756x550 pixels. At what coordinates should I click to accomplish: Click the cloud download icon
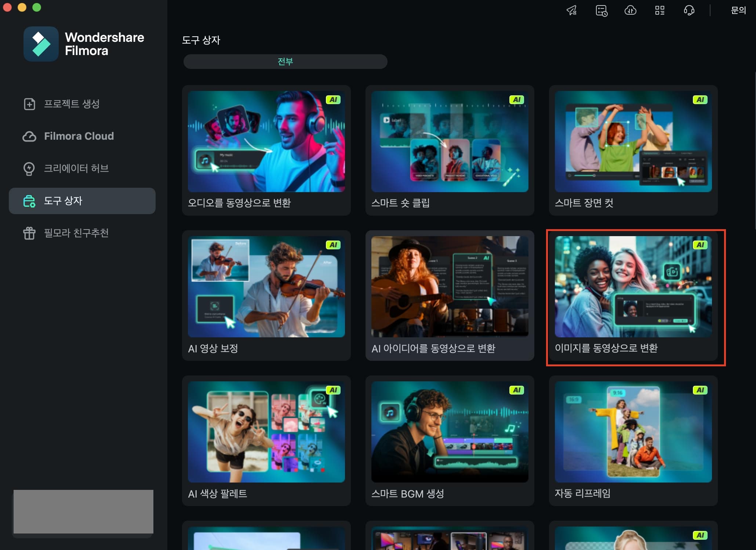pyautogui.click(x=630, y=10)
